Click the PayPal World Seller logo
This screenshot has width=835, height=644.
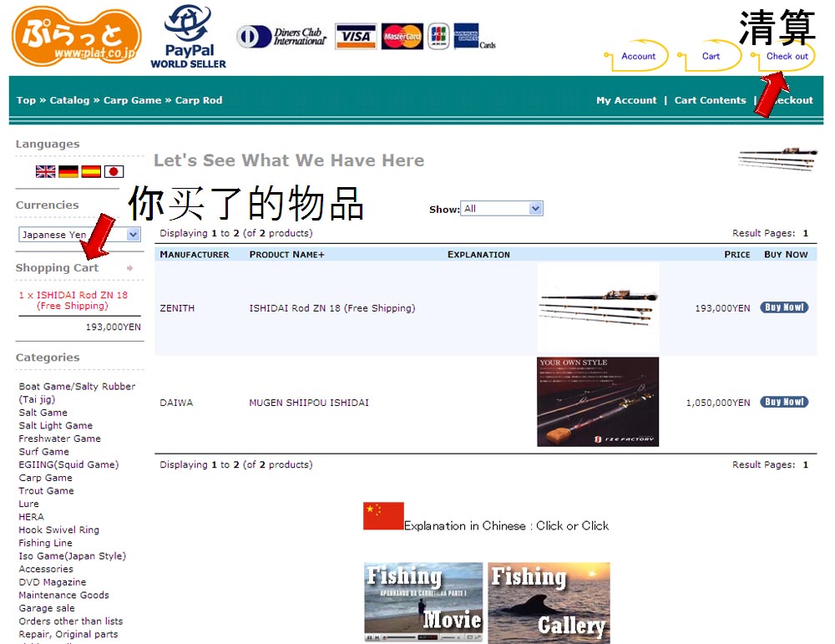point(188,36)
